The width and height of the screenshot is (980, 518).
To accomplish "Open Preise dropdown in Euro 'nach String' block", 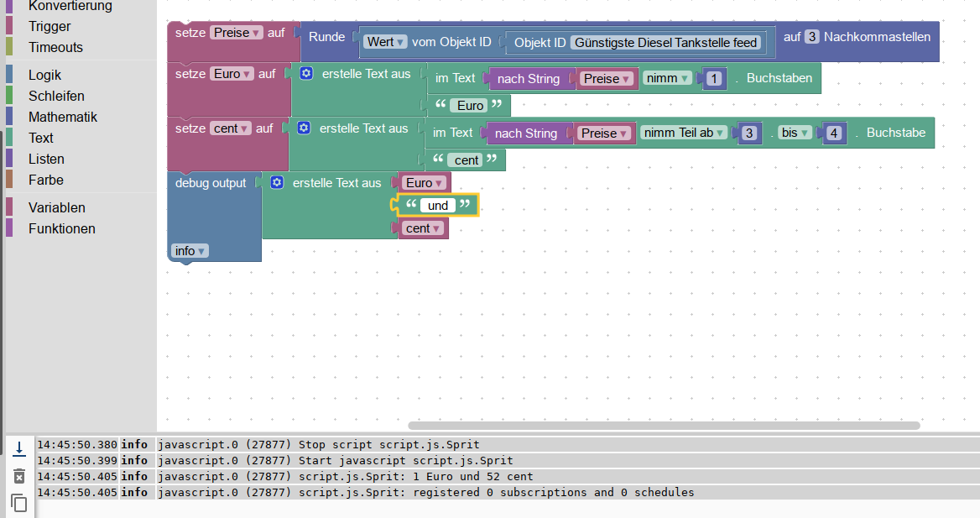I will pyautogui.click(x=607, y=79).
